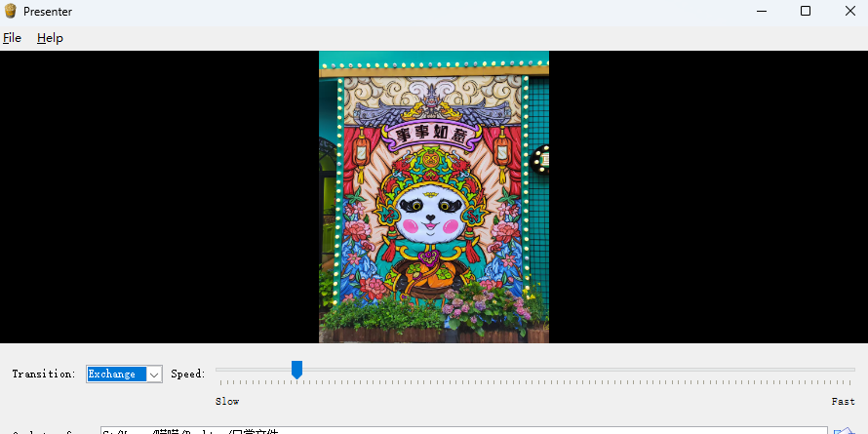Viewport: 868px width, 434px height.
Task: Click the black area left of the image
Action: click(156, 197)
